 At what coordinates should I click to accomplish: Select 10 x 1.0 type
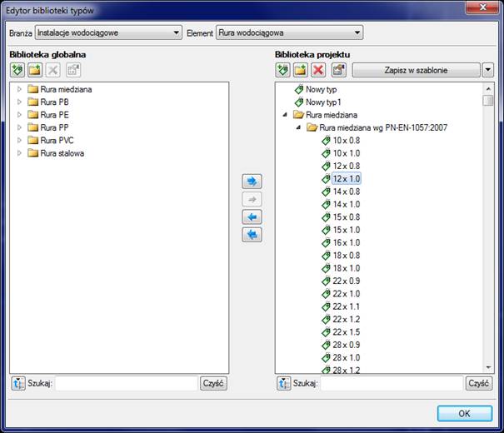point(347,153)
